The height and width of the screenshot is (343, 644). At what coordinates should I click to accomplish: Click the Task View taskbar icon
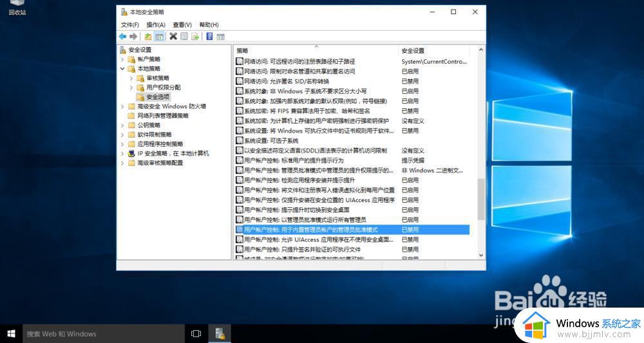click(x=196, y=333)
